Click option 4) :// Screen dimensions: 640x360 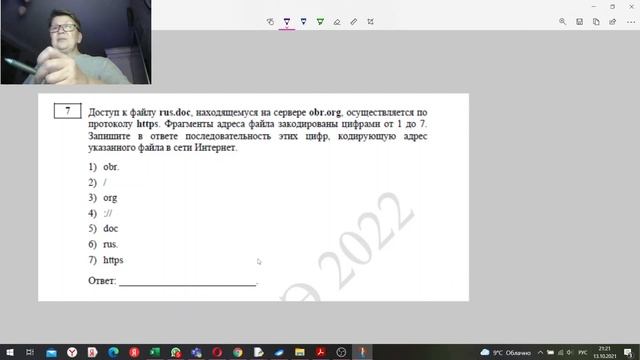click(x=100, y=213)
